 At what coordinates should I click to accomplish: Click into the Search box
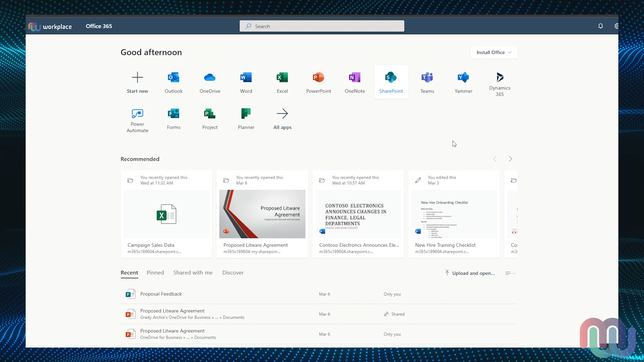322,26
